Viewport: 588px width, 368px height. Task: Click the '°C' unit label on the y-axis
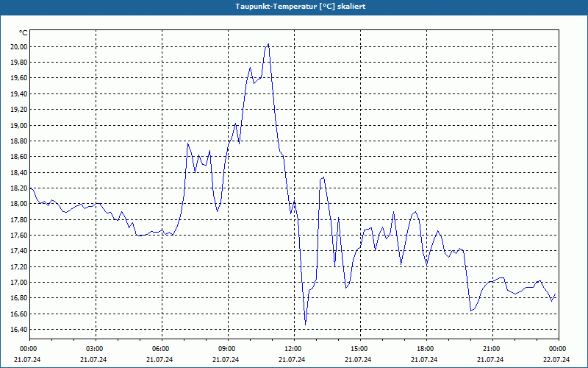24,33
